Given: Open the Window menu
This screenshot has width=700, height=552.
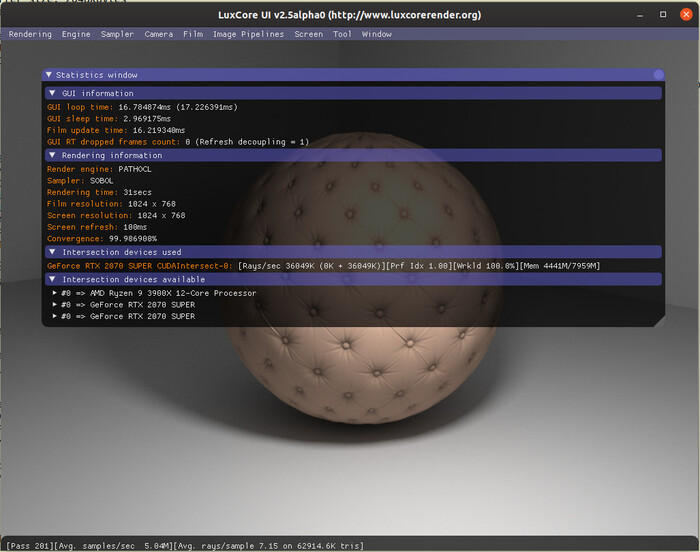Looking at the screenshot, I should click(x=377, y=34).
